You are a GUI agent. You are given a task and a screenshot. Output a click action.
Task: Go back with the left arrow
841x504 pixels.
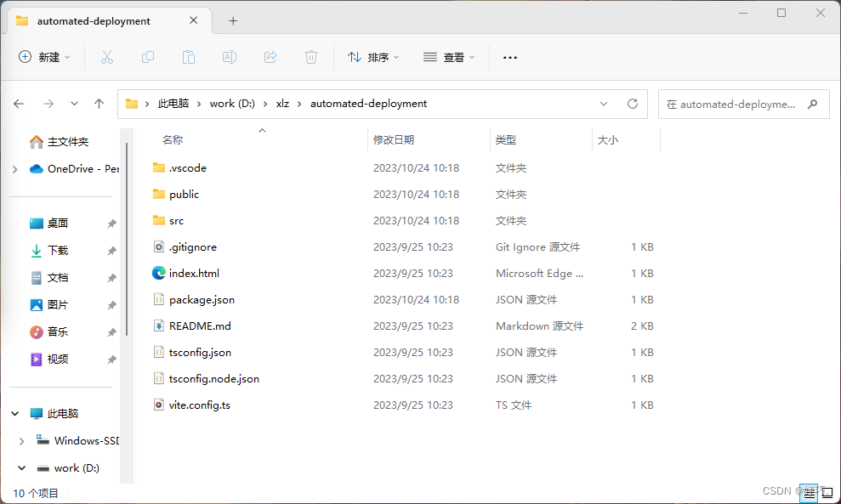[x=19, y=104]
